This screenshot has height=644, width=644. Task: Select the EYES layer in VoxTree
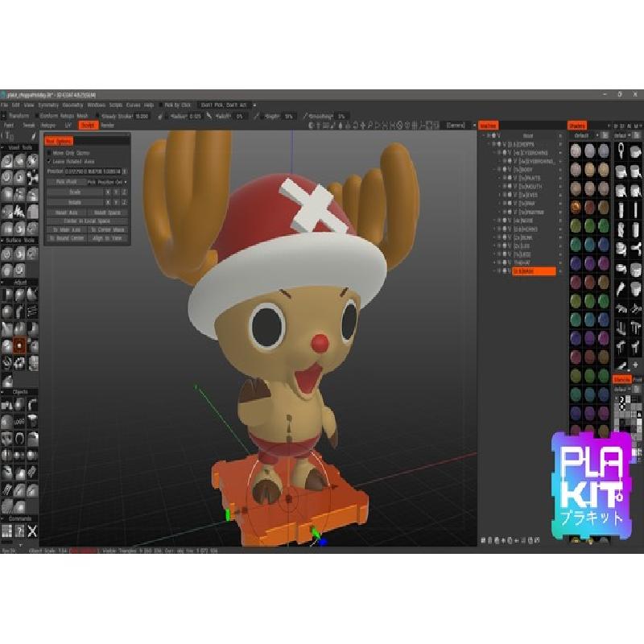point(528,195)
